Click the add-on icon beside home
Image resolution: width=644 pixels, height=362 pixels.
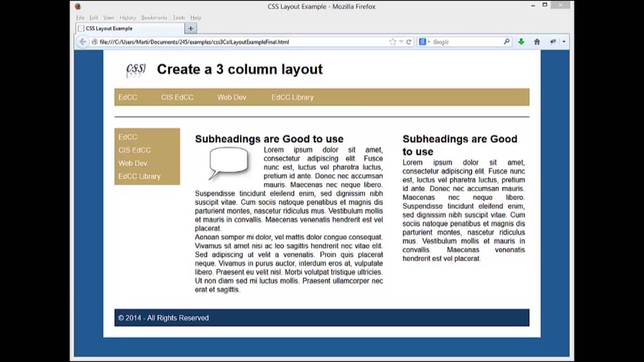click(553, 42)
